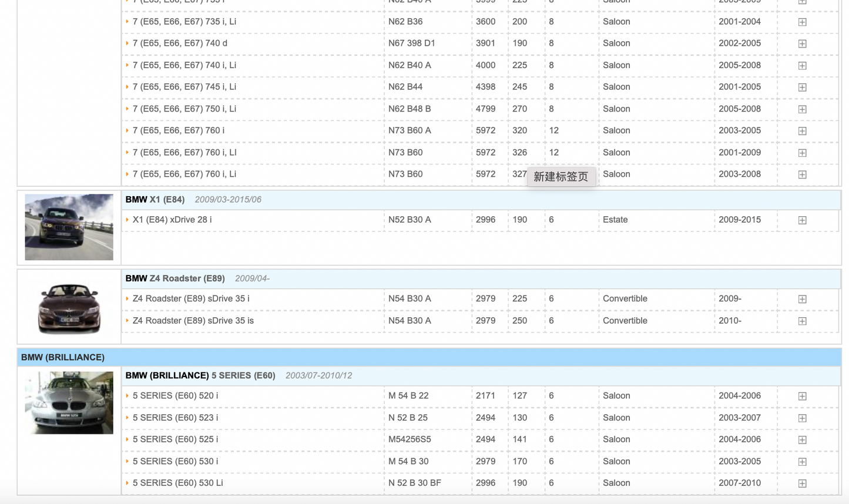Open 5 SERIES (E60) 523 i link
The width and height of the screenshot is (849, 504).
(175, 418)
